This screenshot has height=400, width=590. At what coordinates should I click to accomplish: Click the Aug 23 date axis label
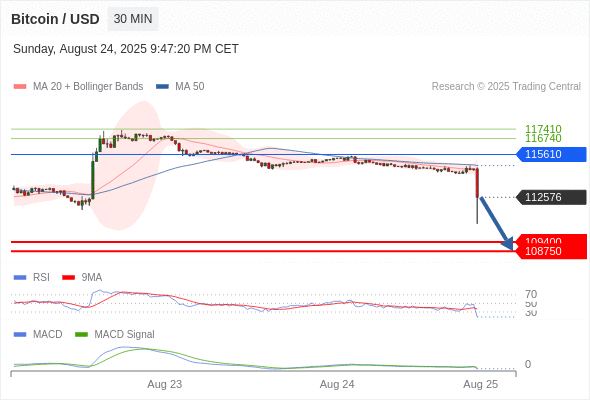[x=164, y=384]
